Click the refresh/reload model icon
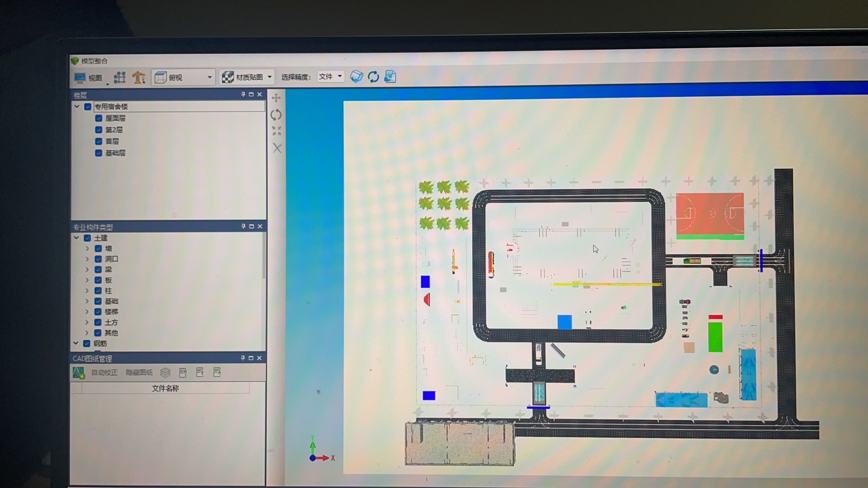868x488 pixels. [x=373, y=76]
